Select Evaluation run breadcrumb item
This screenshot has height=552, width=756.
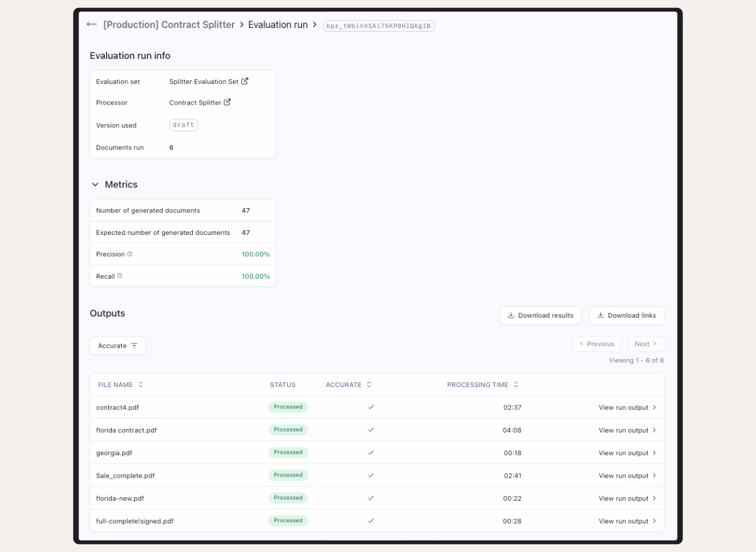pos(278,25)
